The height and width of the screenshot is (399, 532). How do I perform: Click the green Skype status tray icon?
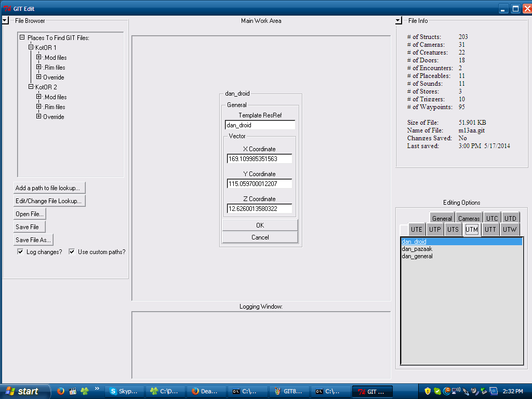[x=437, y=391]
